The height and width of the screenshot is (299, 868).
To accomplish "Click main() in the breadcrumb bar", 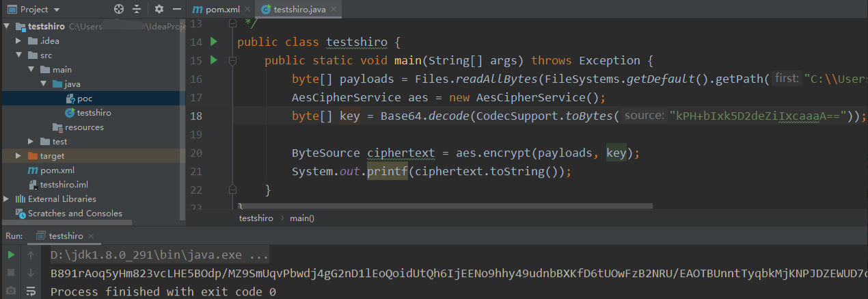I will tap(302, 218).
